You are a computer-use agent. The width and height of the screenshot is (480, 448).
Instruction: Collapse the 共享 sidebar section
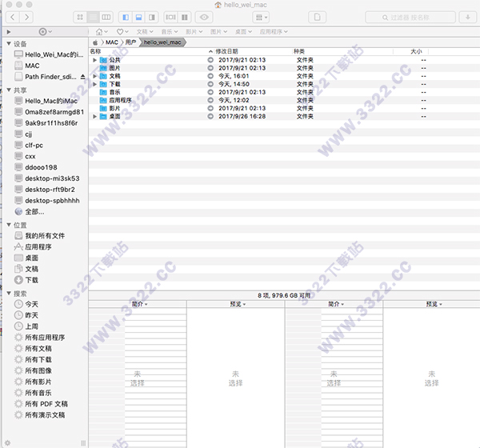9,90
